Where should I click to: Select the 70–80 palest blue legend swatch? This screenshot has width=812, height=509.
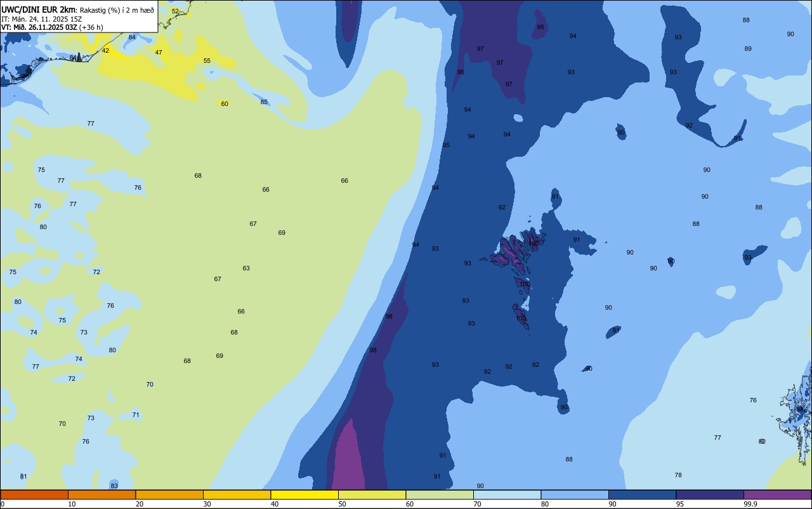pos(507,494)
